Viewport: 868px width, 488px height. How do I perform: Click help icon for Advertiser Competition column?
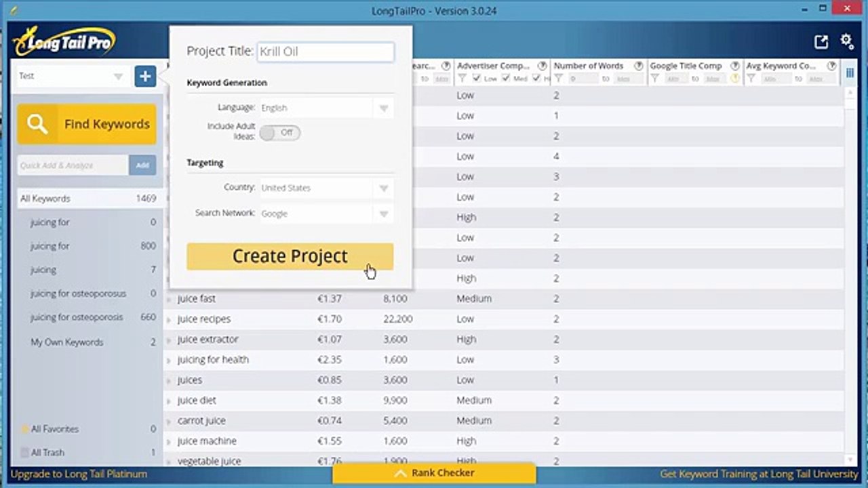tap(542, 66)
